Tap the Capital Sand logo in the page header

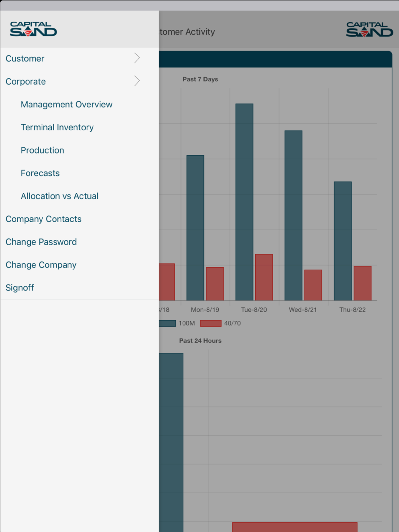pyautogui.click(x=369, y=29)
